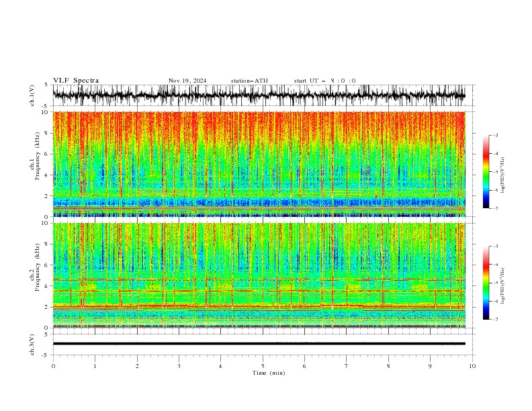
Task: Click the ch.2 spectrogram panel
Action: 259,275
